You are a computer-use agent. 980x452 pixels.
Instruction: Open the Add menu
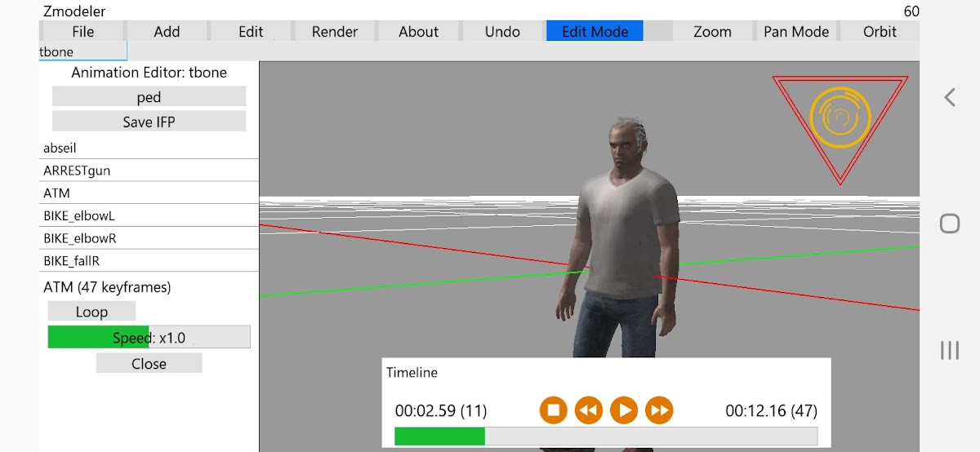[167, 32]
